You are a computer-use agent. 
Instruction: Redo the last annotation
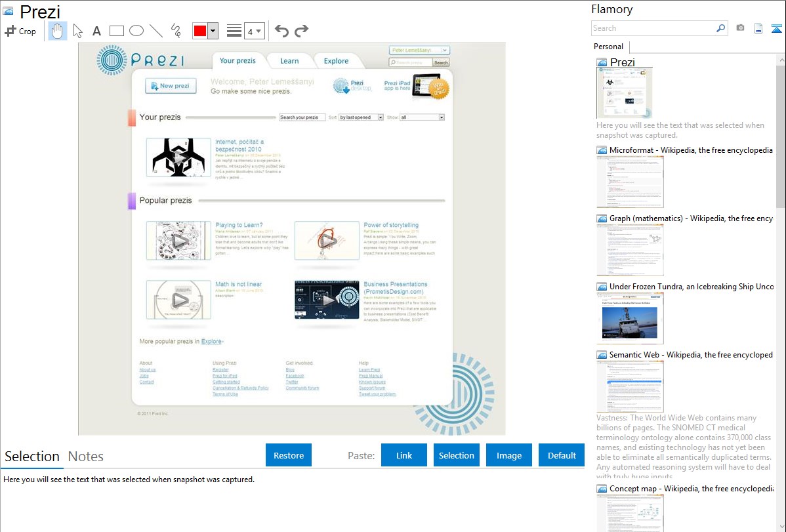pyautogui.click(x=301, y=31)
